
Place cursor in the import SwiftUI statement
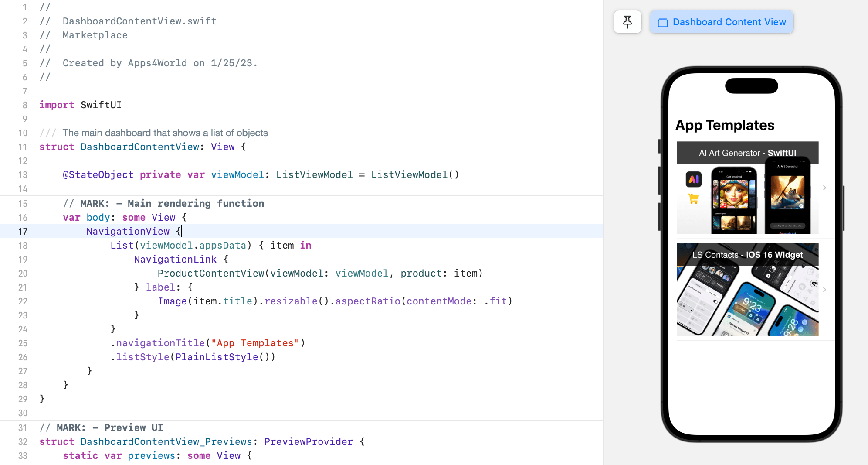tap(81, 105)
